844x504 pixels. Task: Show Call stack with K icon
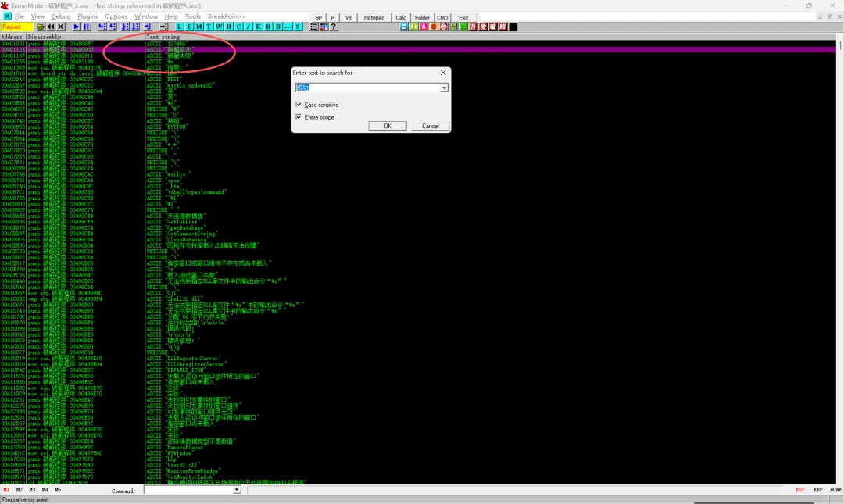pyautogui.click(x=259, y=27)
